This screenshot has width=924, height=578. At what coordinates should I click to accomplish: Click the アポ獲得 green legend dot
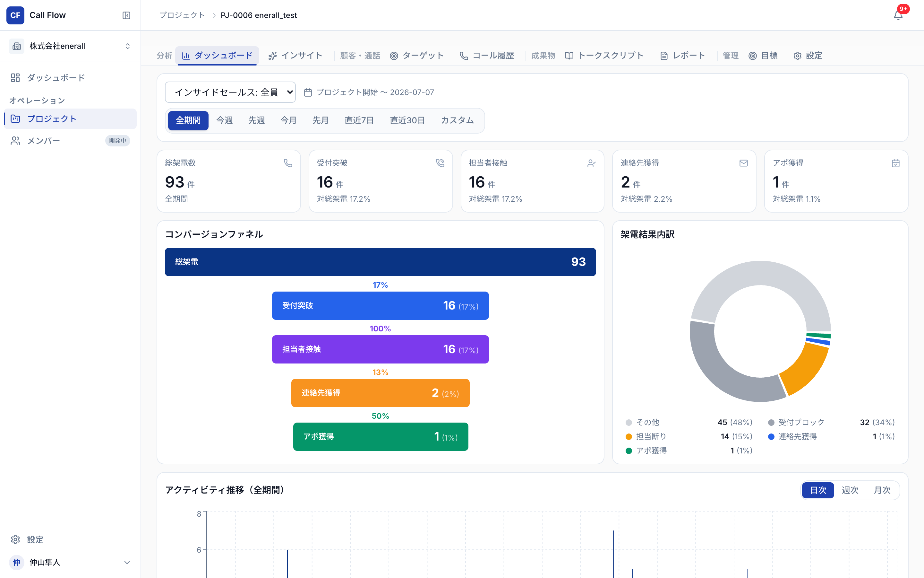coord(629,451)
